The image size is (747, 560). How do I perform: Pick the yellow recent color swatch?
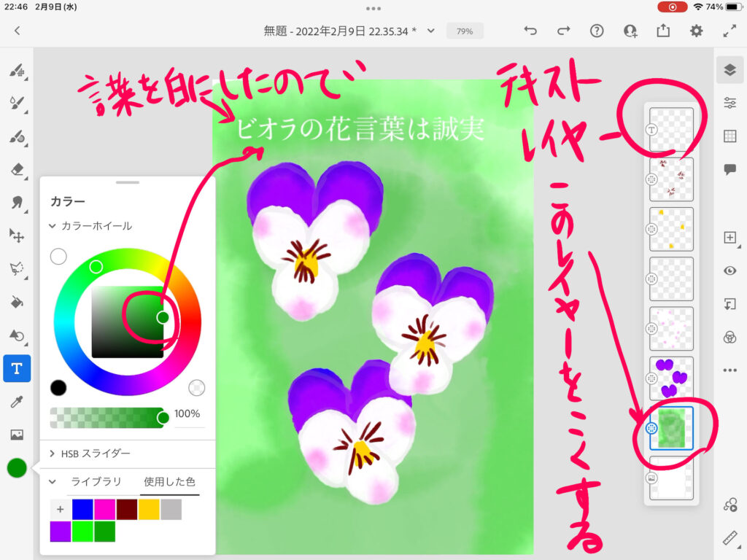tap(149, 509)
